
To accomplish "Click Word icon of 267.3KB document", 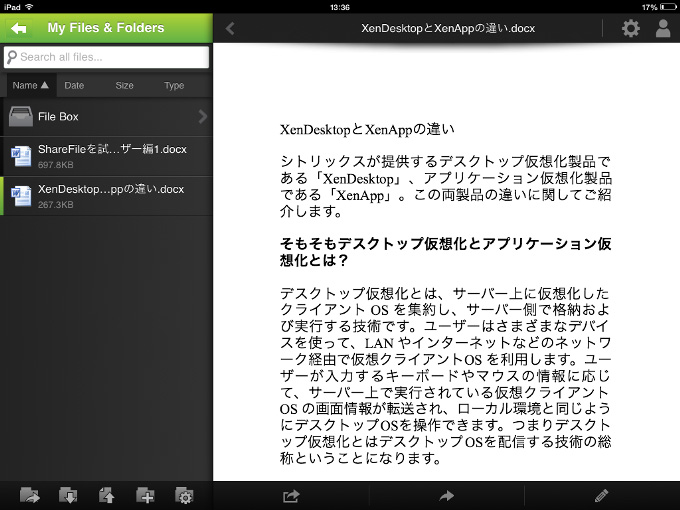I will coord(21,196).
